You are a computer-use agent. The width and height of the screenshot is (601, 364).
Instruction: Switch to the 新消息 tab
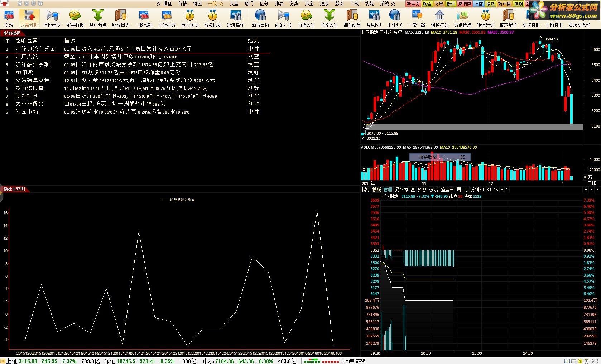pos(465,4)
